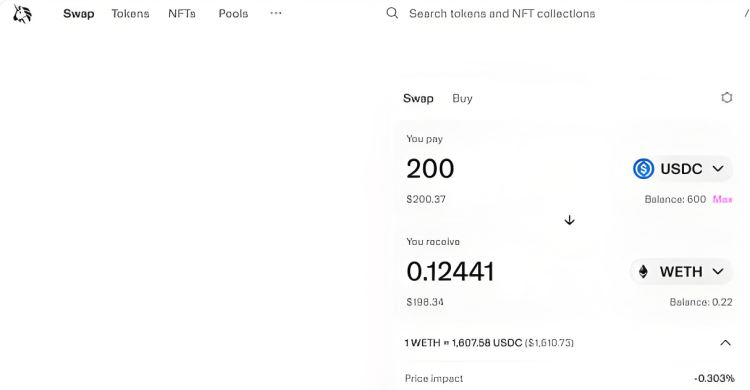Open the swap settings gear icon
This screenshot has width=750, height=390.
coord(727,98)
